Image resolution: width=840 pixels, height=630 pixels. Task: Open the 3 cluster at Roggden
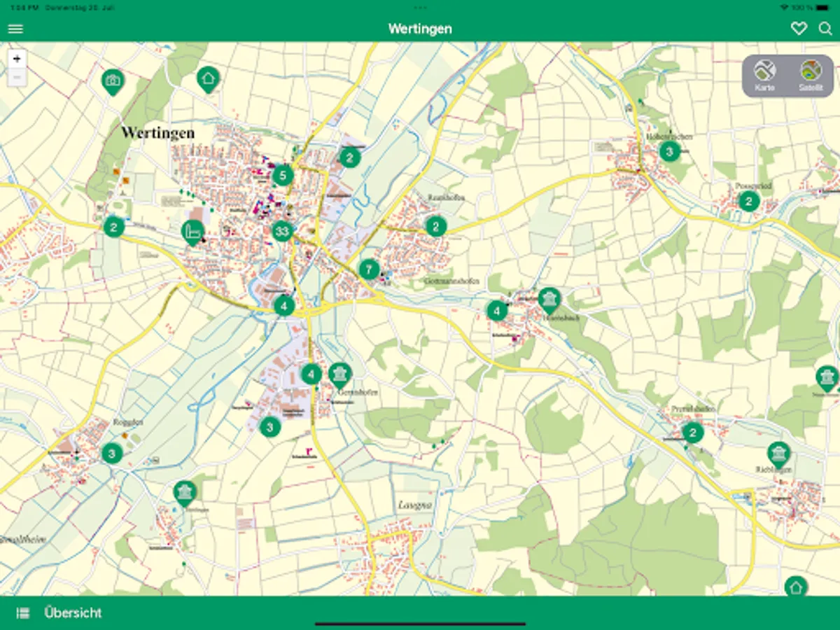pos(111,453)
